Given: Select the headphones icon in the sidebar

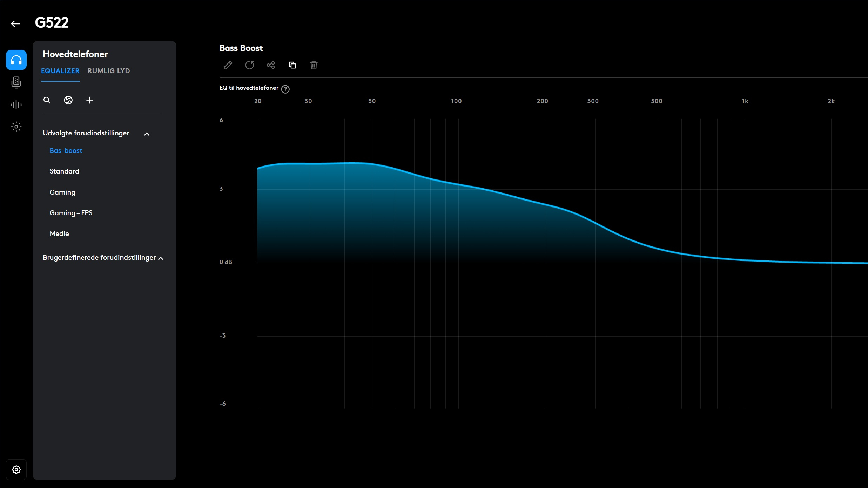Looking at the screenshot, I should pos(16,60).
